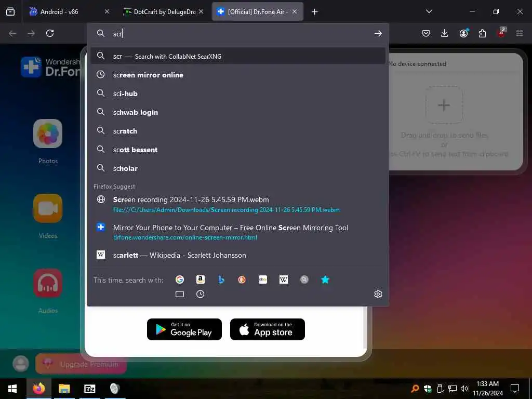Open the Save to Pocket icon
The height and width of the screenshot is (399, 532).
[x=426, y=33]
